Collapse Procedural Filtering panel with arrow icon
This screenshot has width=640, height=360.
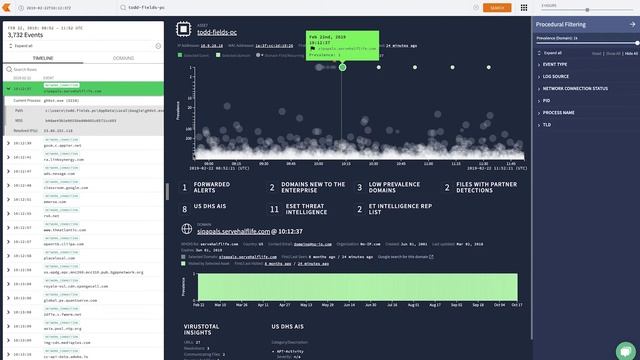(632, 24)
